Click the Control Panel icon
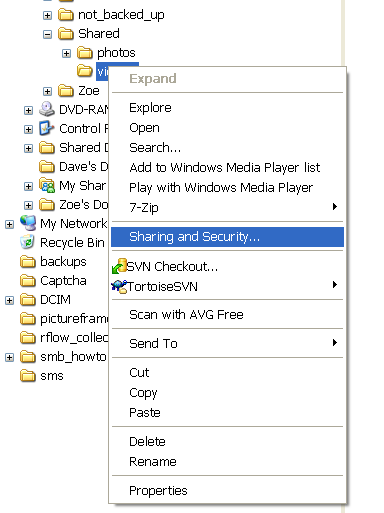 (x=47, y=128)
